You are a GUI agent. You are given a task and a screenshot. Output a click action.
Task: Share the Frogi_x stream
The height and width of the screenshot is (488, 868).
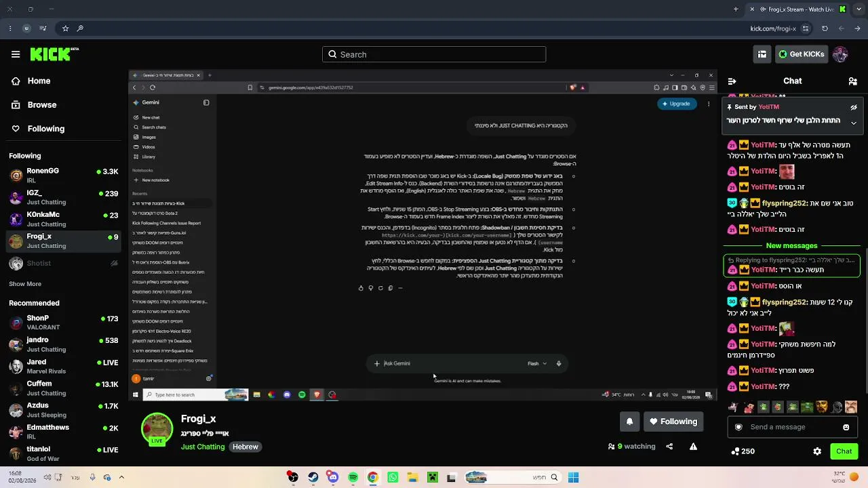coord(669,447)
